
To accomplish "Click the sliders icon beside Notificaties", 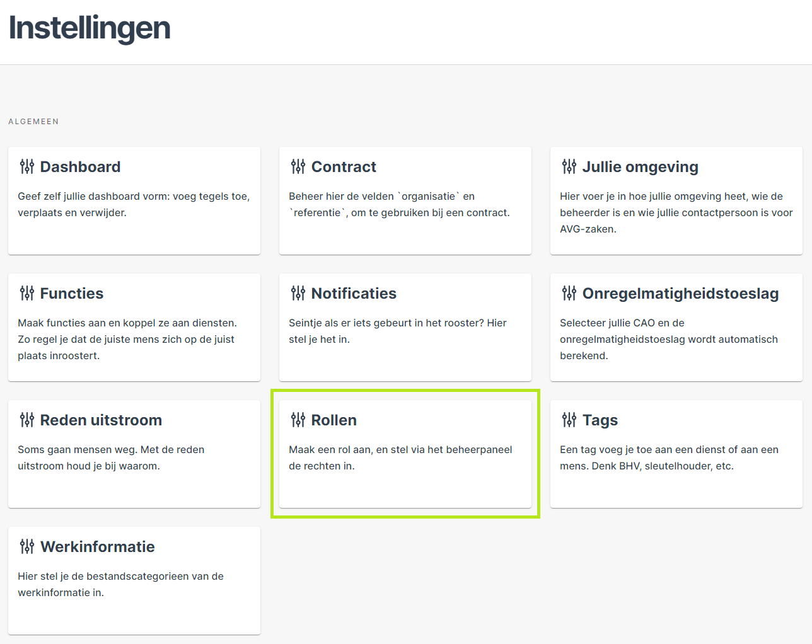I will point(298,293).
